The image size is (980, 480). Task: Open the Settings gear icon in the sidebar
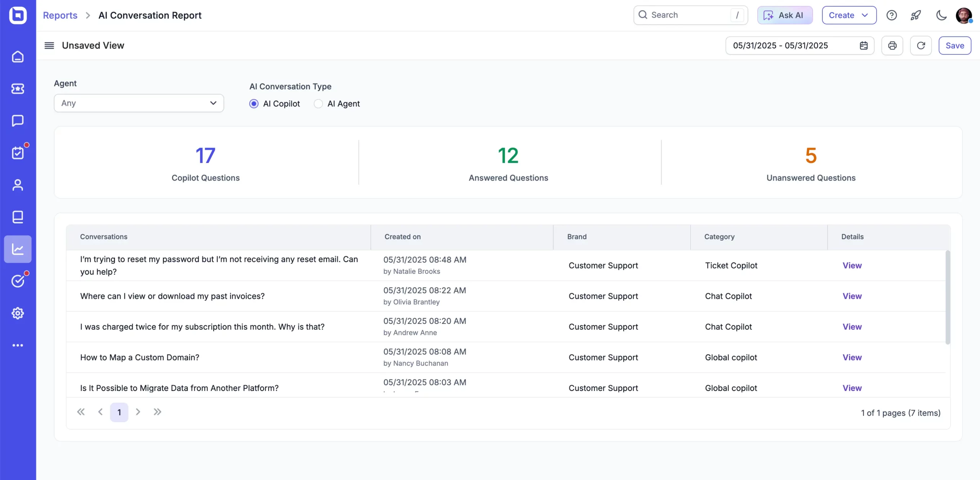[x=18, y=313]
